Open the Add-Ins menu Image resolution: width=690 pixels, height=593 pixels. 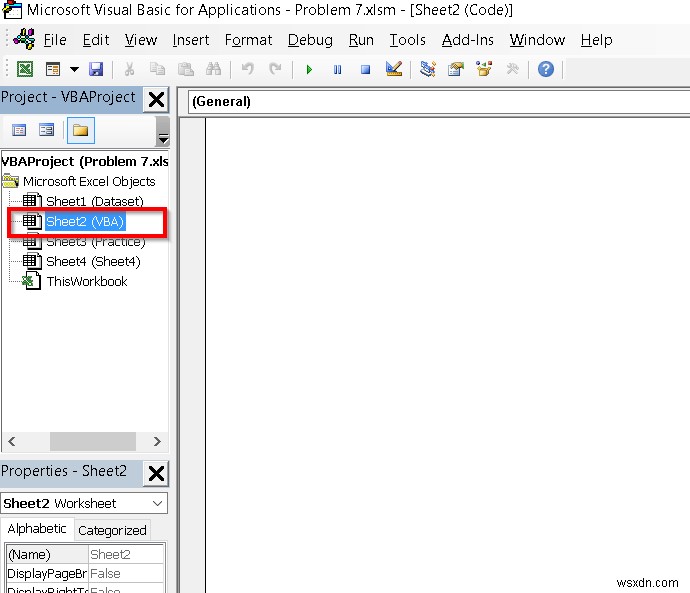tap(467, 40)
